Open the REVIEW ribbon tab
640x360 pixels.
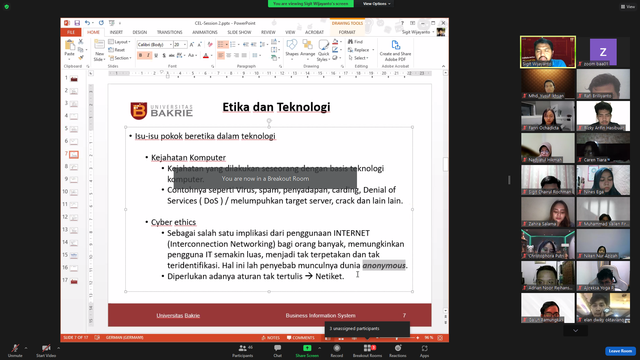pos(268,32)
